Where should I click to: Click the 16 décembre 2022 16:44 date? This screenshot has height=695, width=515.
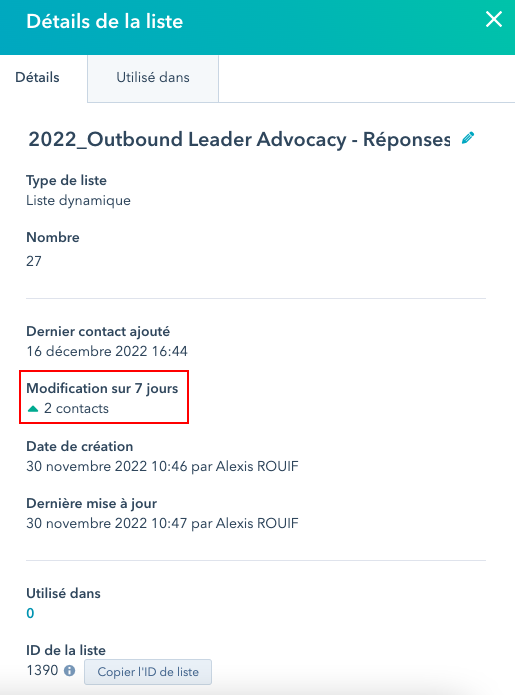[107, 351]
